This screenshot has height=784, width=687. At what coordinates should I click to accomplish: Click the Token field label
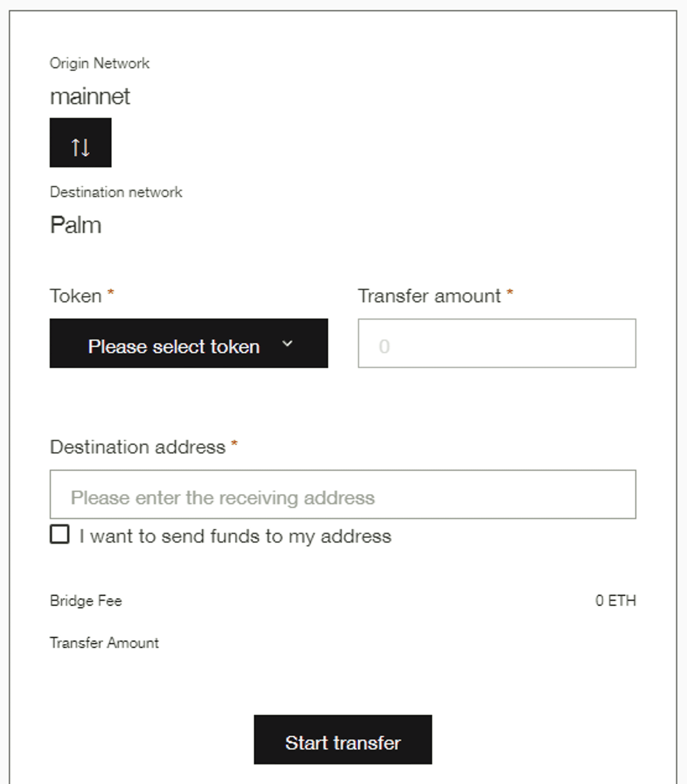[76, 296]
